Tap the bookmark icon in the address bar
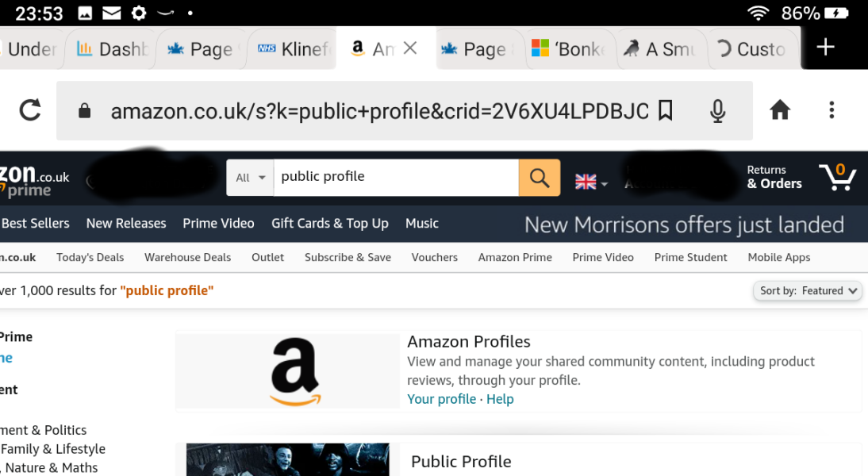The image size is (868, 476). (x=666, y=111)
